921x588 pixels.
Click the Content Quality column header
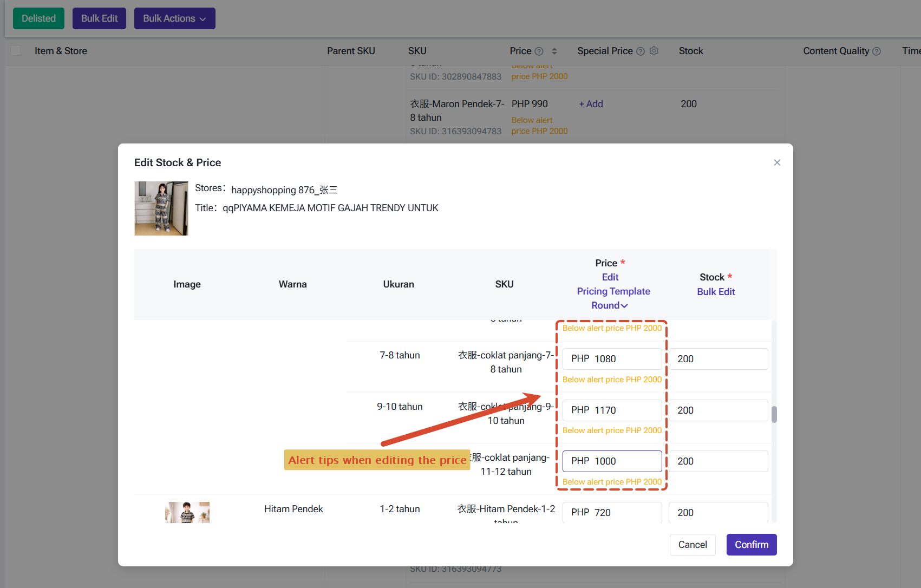[836, 51]
